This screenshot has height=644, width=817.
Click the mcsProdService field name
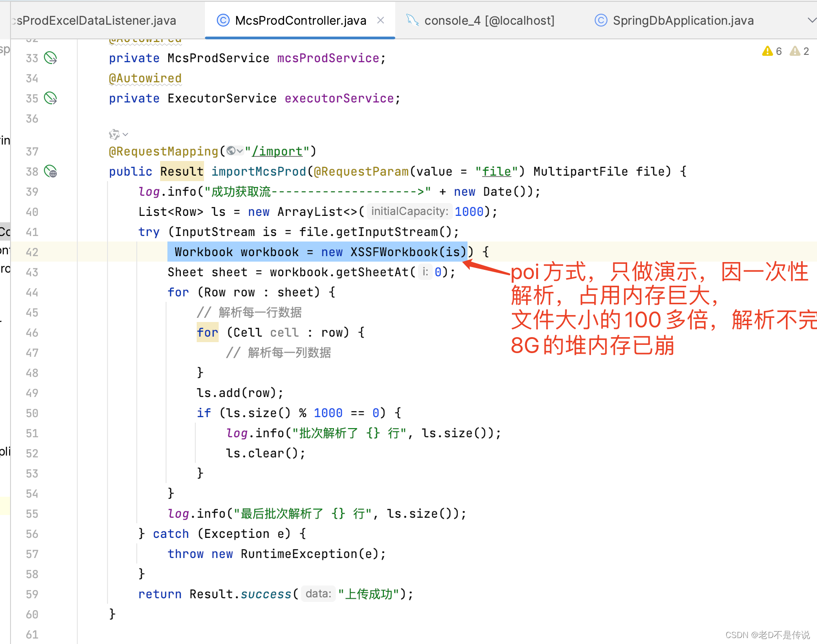click(328, 58)
